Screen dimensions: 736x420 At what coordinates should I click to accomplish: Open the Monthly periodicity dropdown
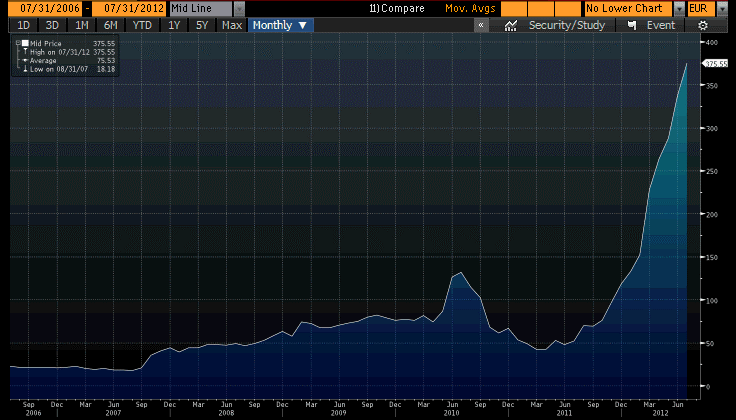280,25
